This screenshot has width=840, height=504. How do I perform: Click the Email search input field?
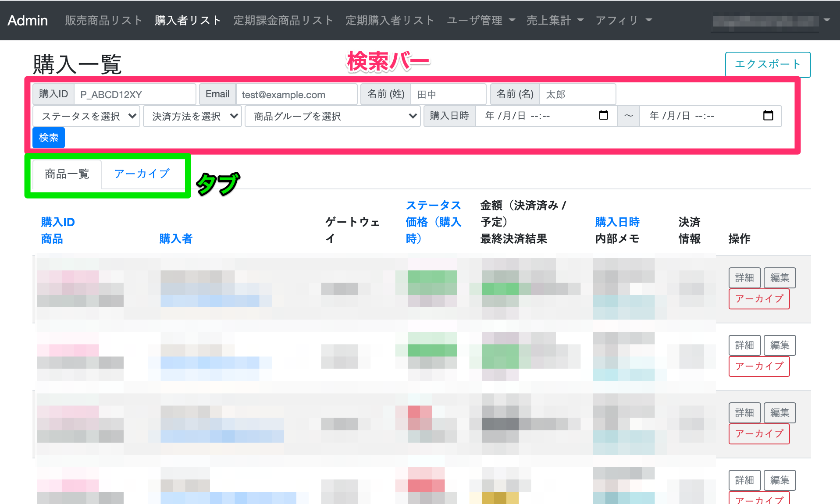(x=296, y=95)
